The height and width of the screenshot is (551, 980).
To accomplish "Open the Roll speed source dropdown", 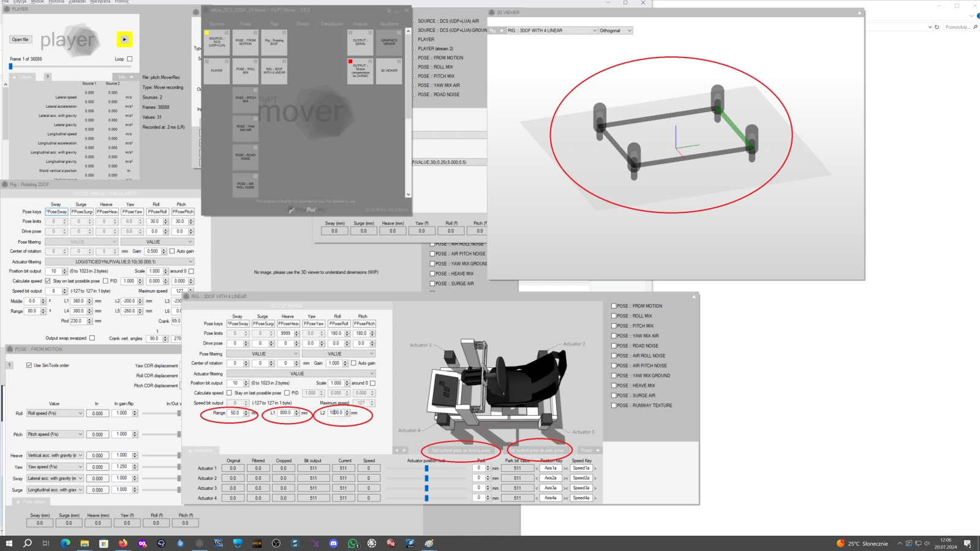I will pyautogui.click(x=55, y=413).
